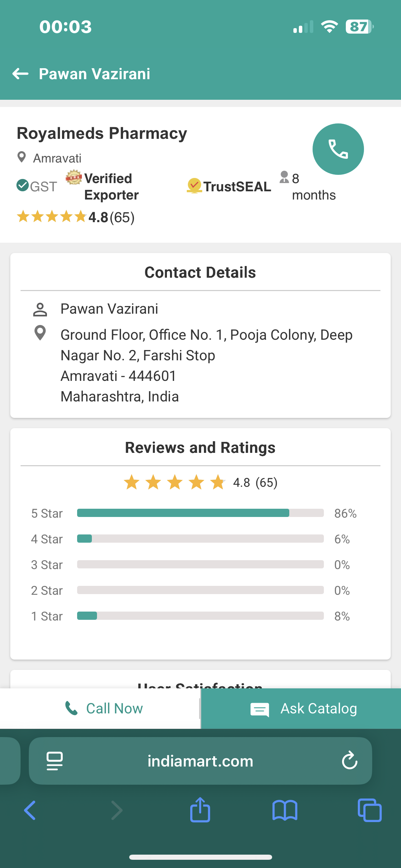Open Safari bookmarks book icon

click(x=285, y=810)
